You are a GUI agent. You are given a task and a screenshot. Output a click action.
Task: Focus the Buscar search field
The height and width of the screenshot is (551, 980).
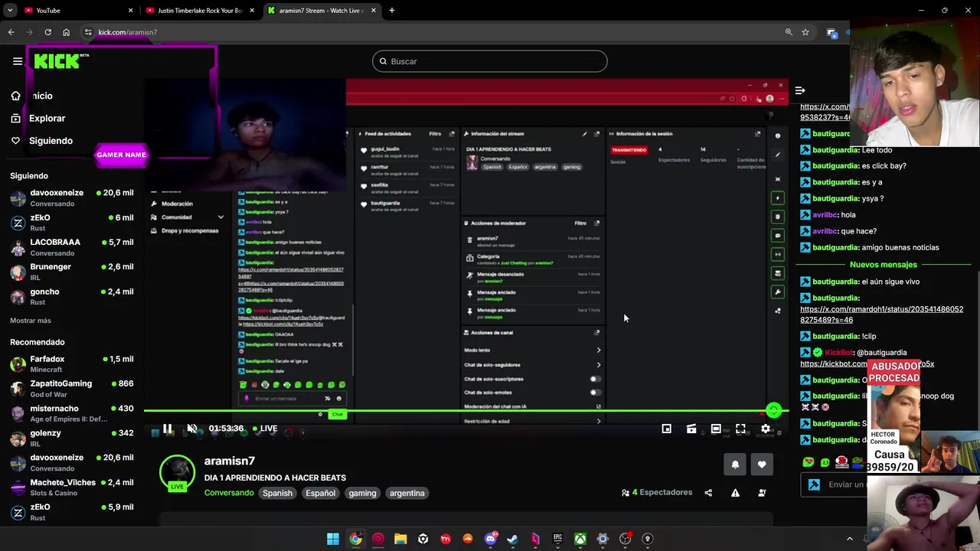(490, 61)
